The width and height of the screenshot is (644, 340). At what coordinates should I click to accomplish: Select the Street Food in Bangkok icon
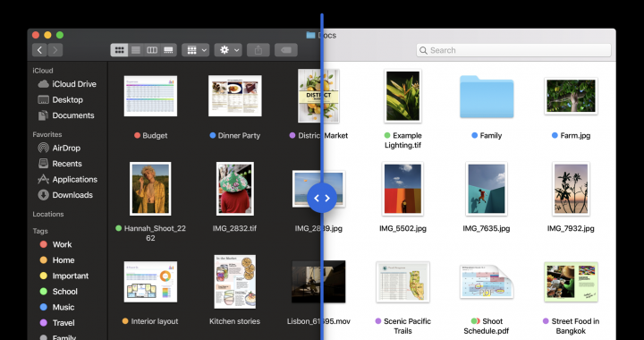click(571, 282)
